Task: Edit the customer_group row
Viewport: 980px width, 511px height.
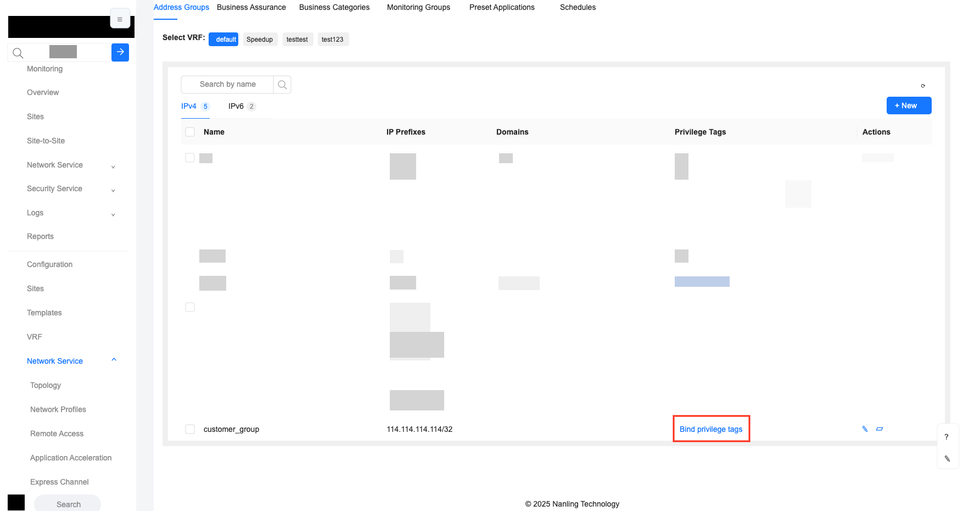Action: tap(865, 429)
